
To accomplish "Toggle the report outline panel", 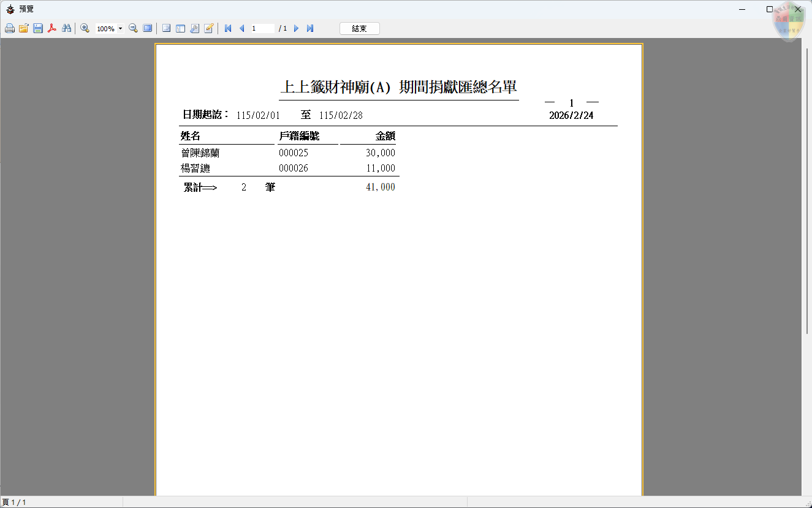I will click(167, 29).
